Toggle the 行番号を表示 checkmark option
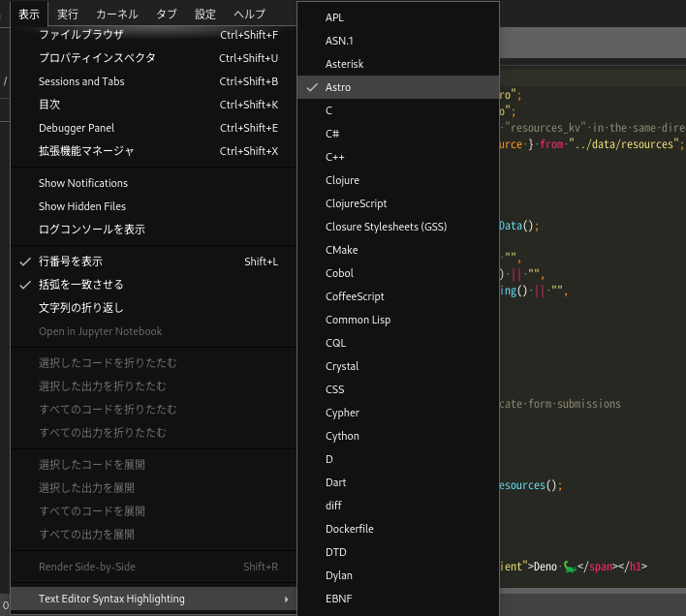The height and width of the screenshot is (616, 686). [x=70, y=262]
